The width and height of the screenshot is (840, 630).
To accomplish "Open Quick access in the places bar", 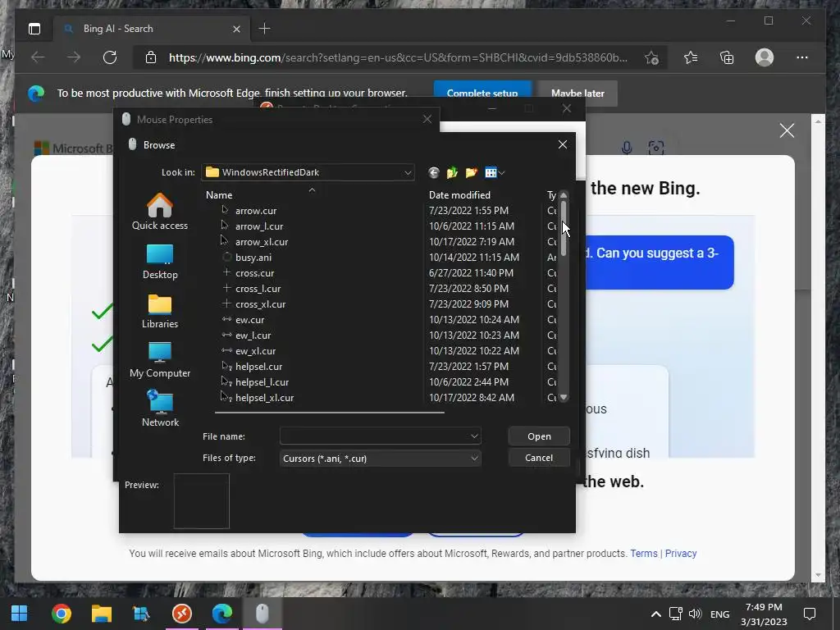I will pyautogui.click(x=160, y=212).
